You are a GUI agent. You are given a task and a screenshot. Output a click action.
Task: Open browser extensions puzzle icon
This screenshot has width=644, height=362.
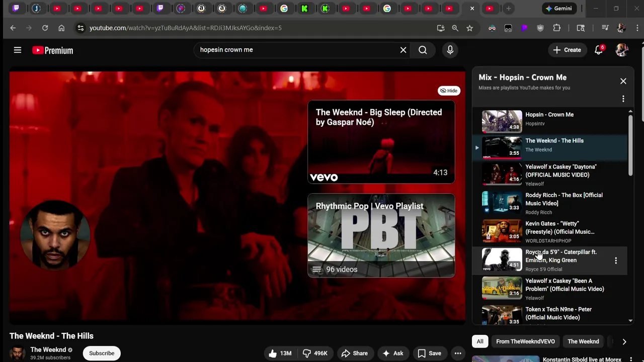[x=556, y=28]
